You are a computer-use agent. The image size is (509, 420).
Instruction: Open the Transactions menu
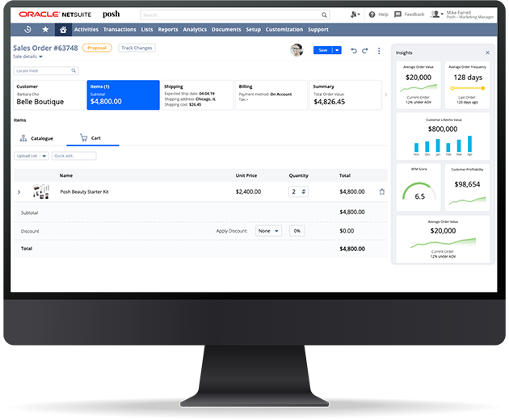[120, 30]
